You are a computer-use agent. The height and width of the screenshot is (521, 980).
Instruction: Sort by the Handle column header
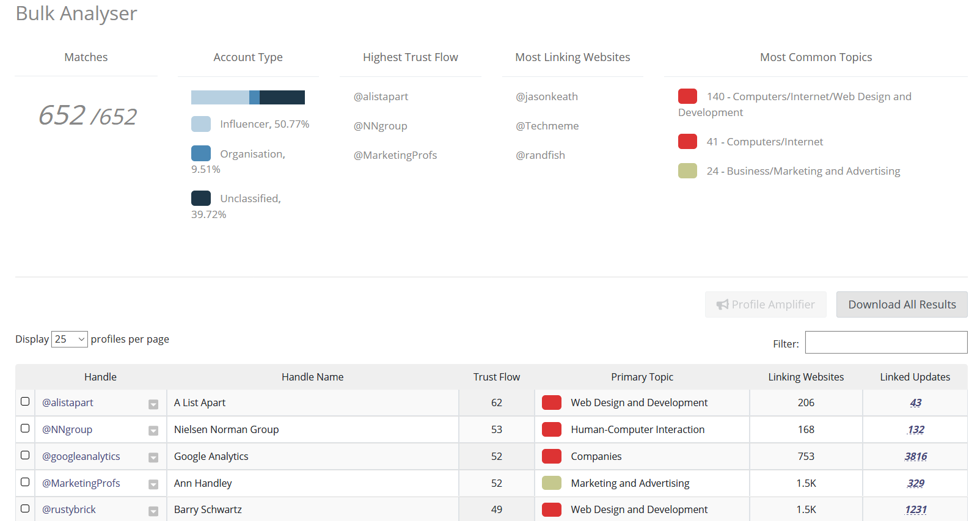click(x=100, y=377)
